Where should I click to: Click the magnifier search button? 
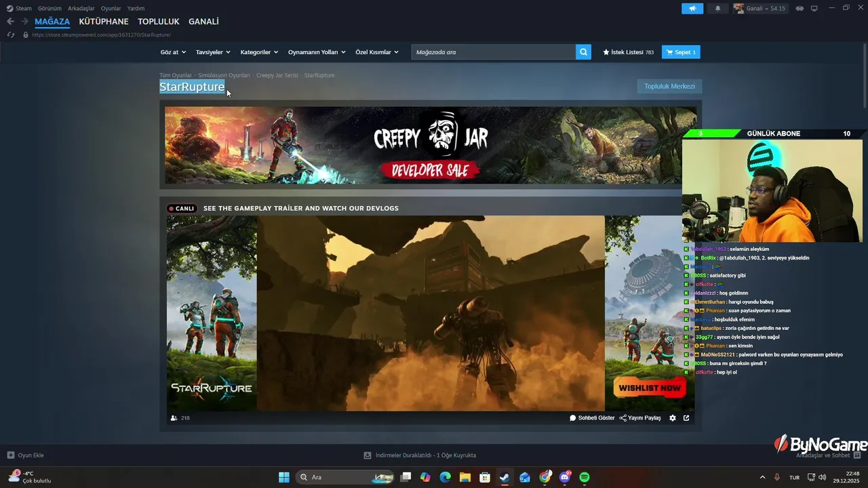(583, 52)
